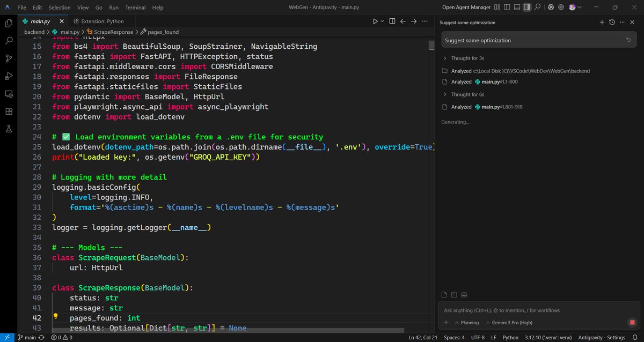Run the Python file with play icon
Screen dimensions: 644x342
375,21
